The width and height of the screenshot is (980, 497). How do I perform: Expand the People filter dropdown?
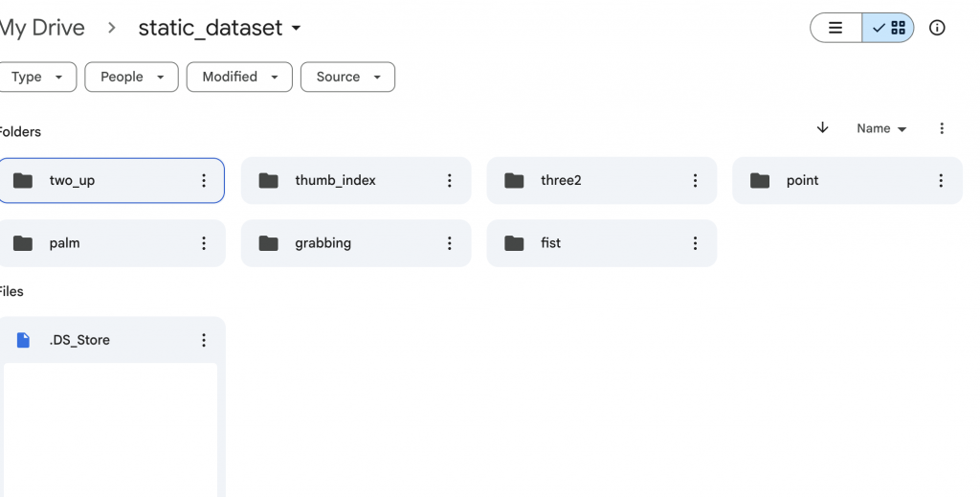(x=132, y=77)
